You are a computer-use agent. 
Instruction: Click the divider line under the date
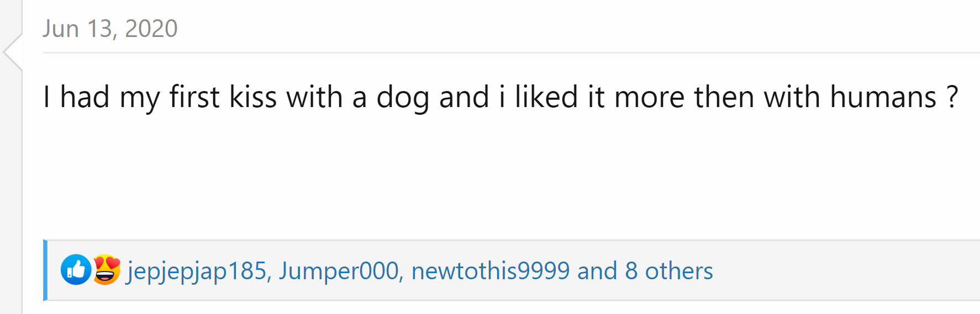[497, 53]
